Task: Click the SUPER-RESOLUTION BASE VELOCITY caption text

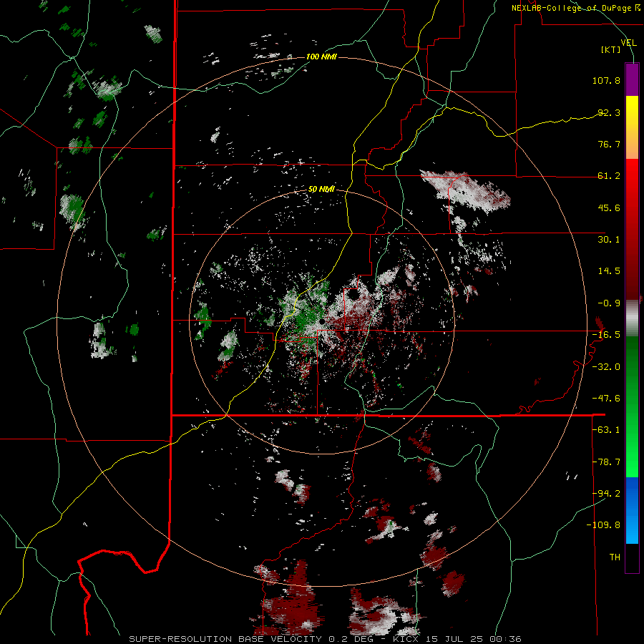Action: pyautogui.click(x=225, y=639)
